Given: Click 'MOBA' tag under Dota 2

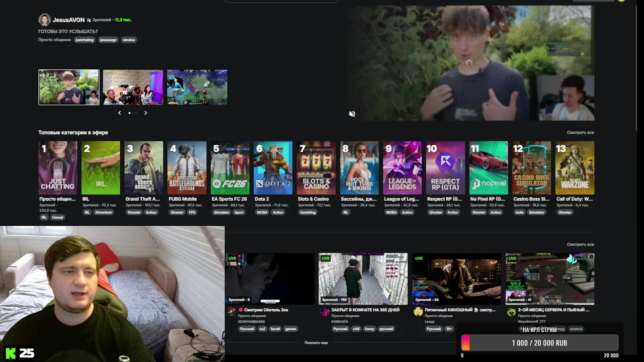Looking at the screenshot, I should (262, 212).
